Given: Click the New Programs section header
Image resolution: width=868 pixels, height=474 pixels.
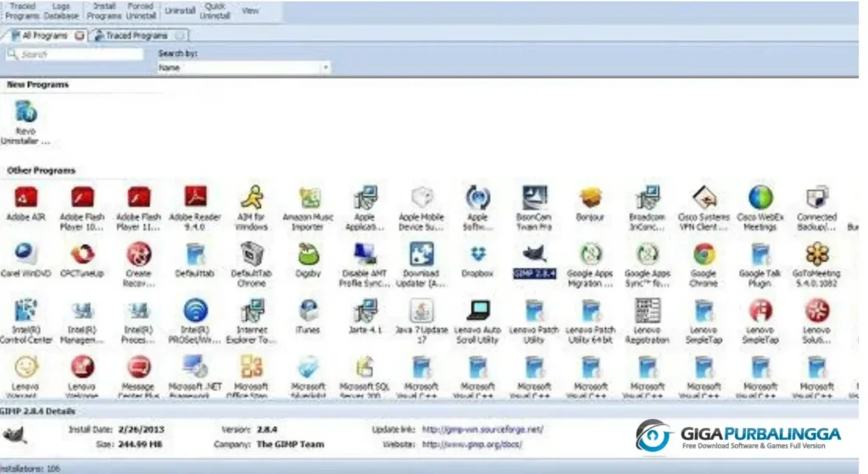Looking at the screenshot, I should point(37,85).
